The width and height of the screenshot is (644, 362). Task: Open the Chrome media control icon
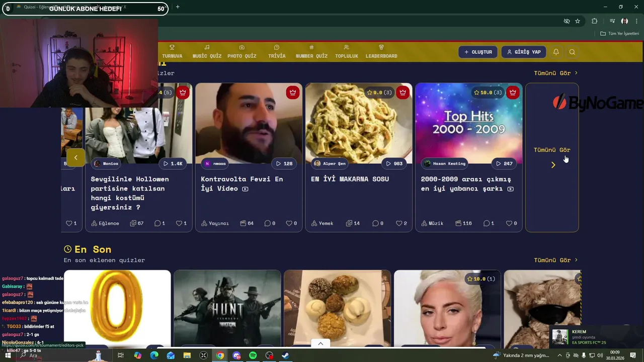(x=612, y=21)
